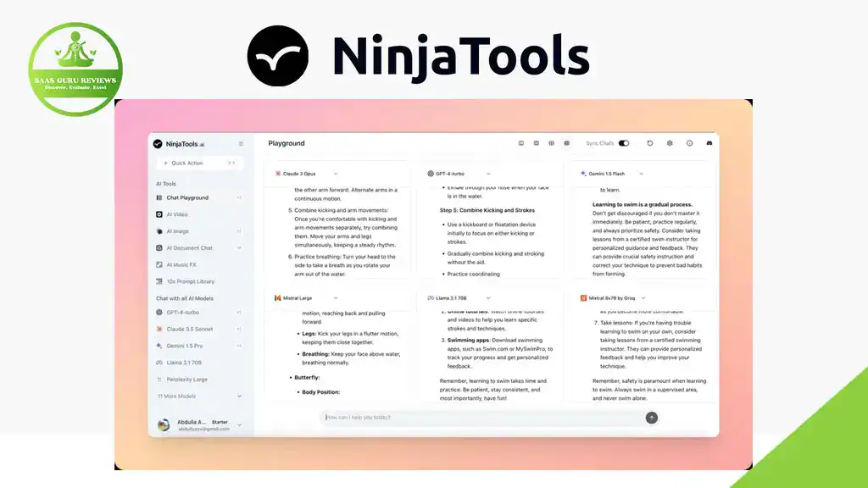868x488 pixels.
Task: Open the AI Image tool
Action: 177,231
